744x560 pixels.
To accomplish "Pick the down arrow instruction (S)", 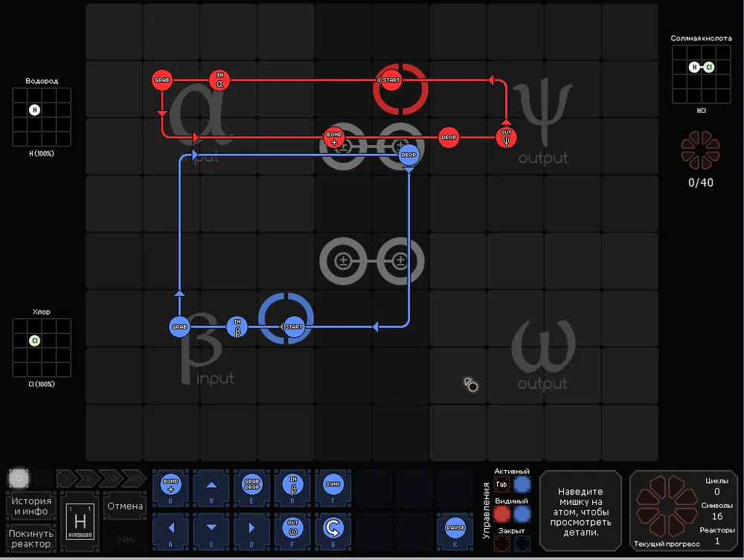I will pyautogui.click(x=211, y=530).
